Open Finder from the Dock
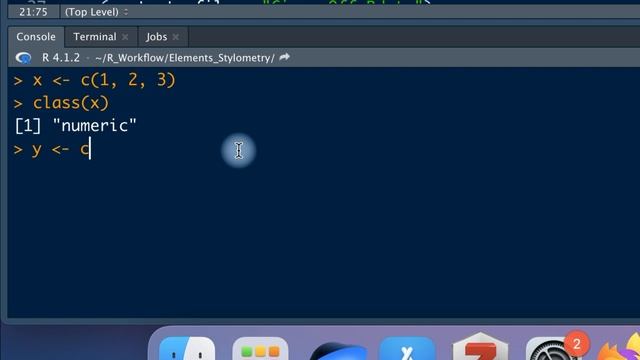Screen dimensions: 640x360 coord(187,348)
